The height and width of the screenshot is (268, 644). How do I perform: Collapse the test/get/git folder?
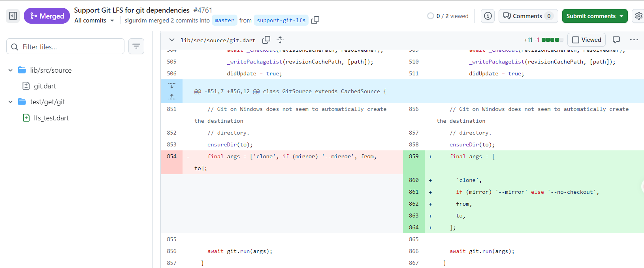(11, 102)
